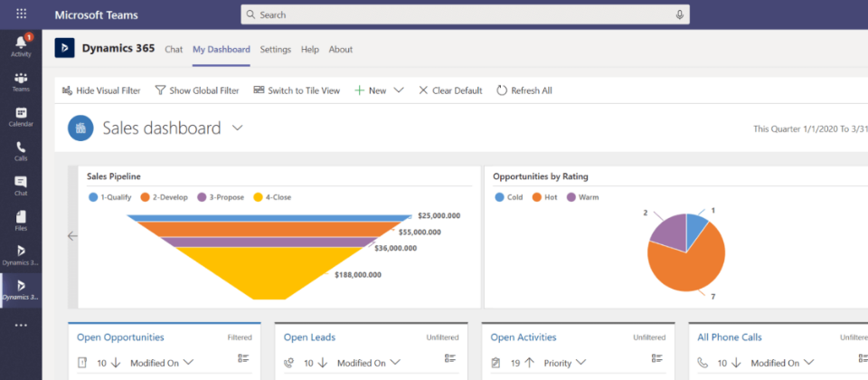Click the left arrow beside Sales Pipeline chart
Viewport: 868px width, 380px height.
72,236
